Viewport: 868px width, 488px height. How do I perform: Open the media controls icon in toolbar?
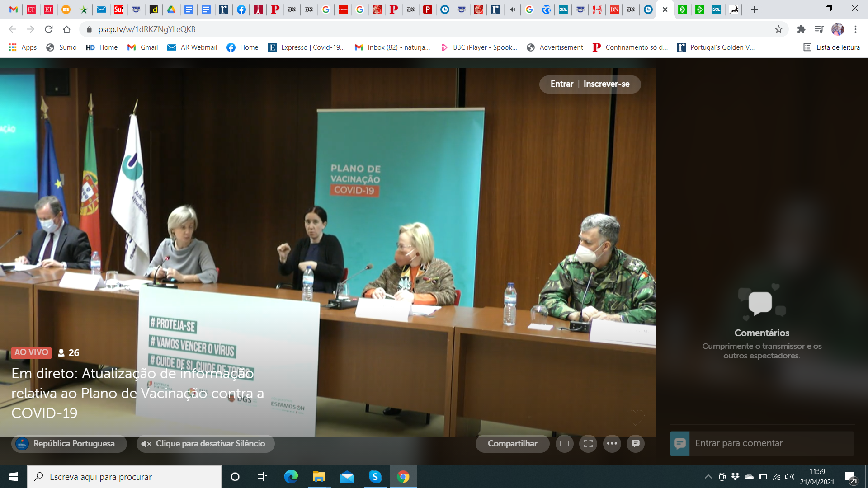pyautogui.click(x=819, y=29)
